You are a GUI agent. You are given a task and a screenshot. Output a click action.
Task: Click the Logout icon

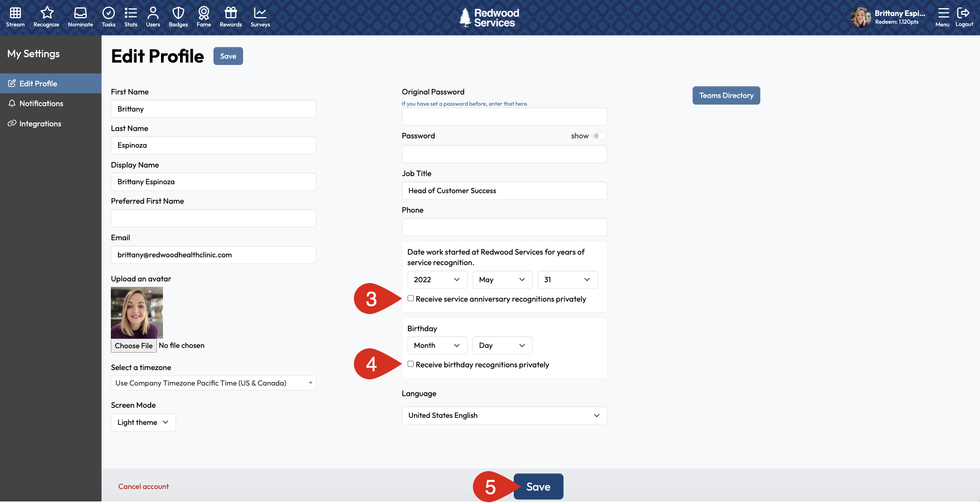pyautogui.click(x=963, y=13)
